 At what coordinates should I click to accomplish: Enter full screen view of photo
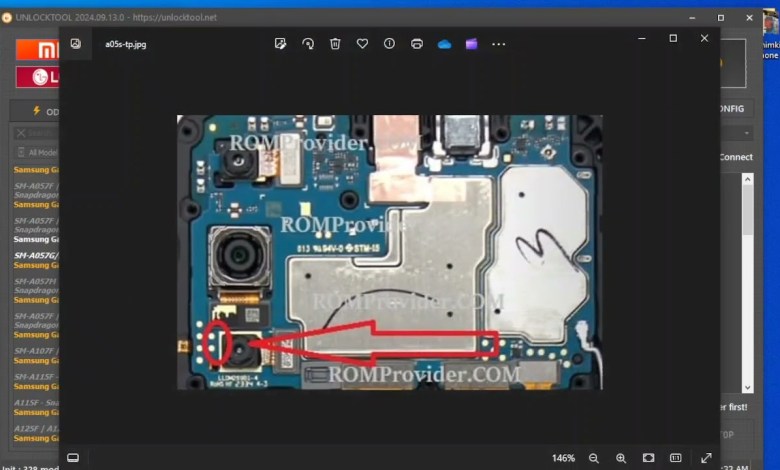[706, 458]
